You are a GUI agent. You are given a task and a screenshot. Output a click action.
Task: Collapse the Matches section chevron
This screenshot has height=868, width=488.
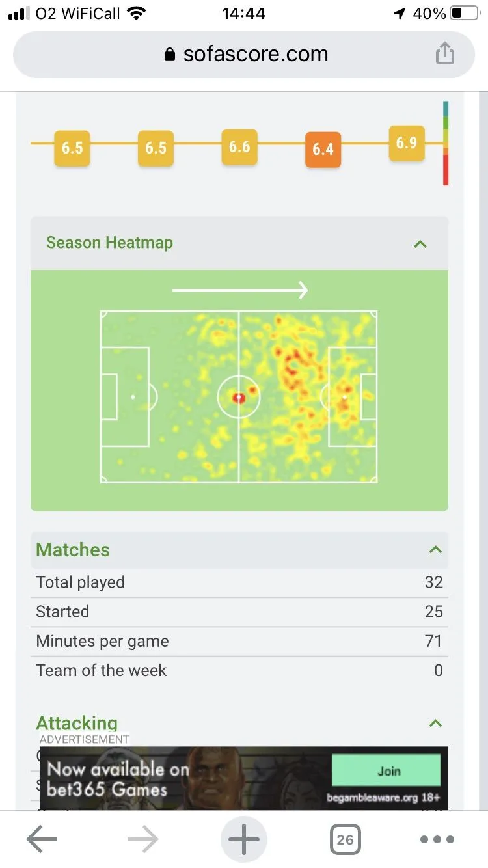(435, 550)
